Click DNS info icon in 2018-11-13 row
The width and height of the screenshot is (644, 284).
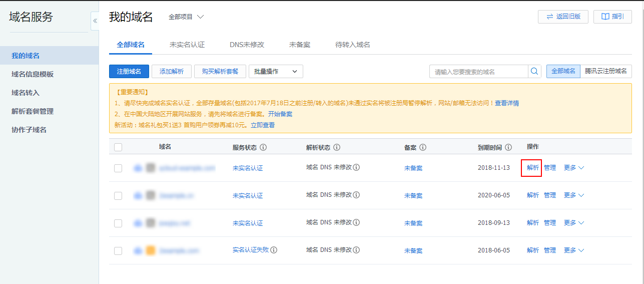(357, 167)
